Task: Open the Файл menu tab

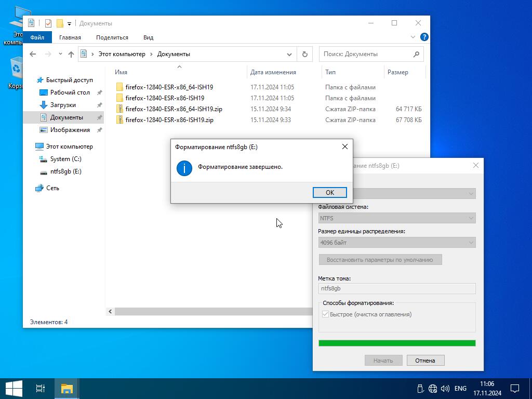Action: (x=37, y=37)
